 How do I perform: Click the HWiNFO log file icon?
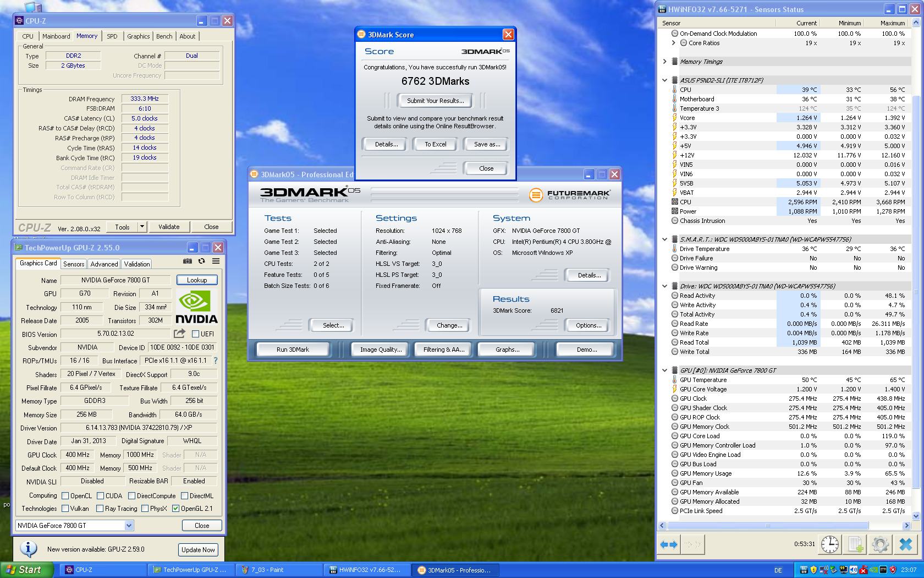(x=855, y=544)
